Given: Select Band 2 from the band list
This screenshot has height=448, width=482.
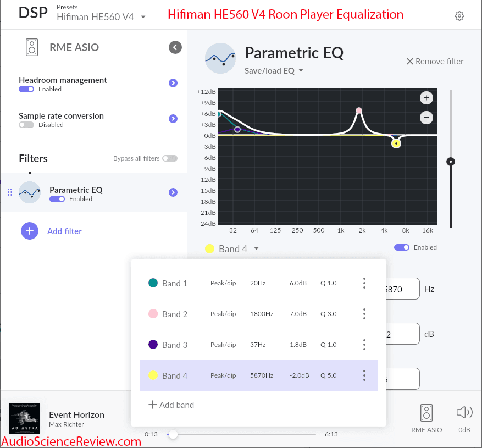Looking at the screenshot, I should tap(258, 314).
